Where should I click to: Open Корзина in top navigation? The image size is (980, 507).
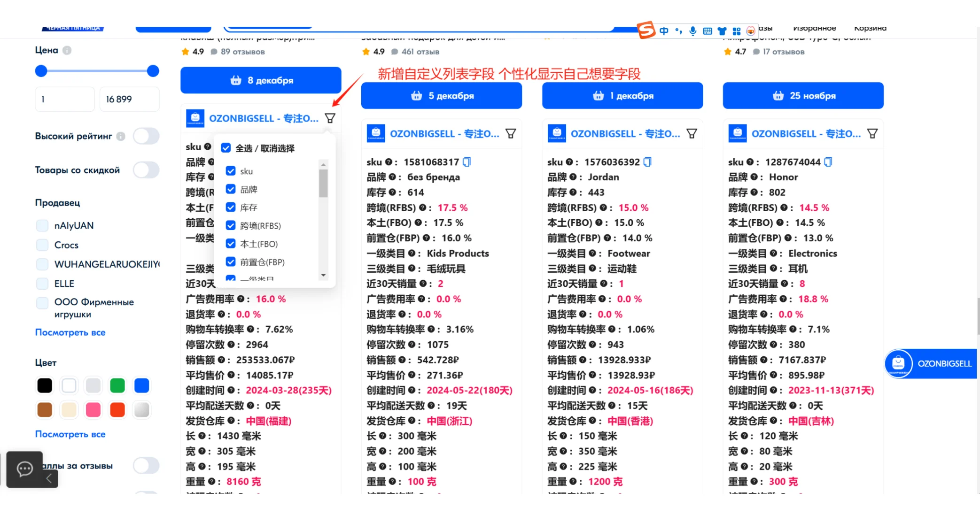pyautogui.click(x=870, y=28)
